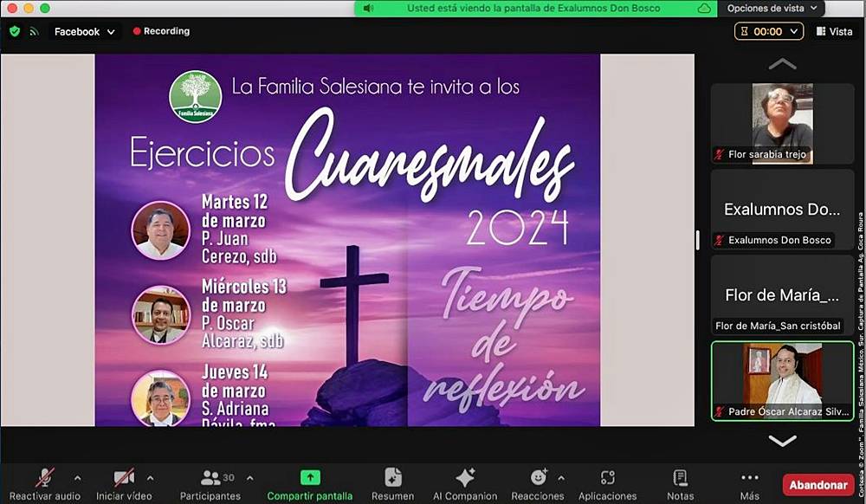The image size is (866, 504).
Task: Click the macOS green fullscreen window button
Action: [45, 8]
